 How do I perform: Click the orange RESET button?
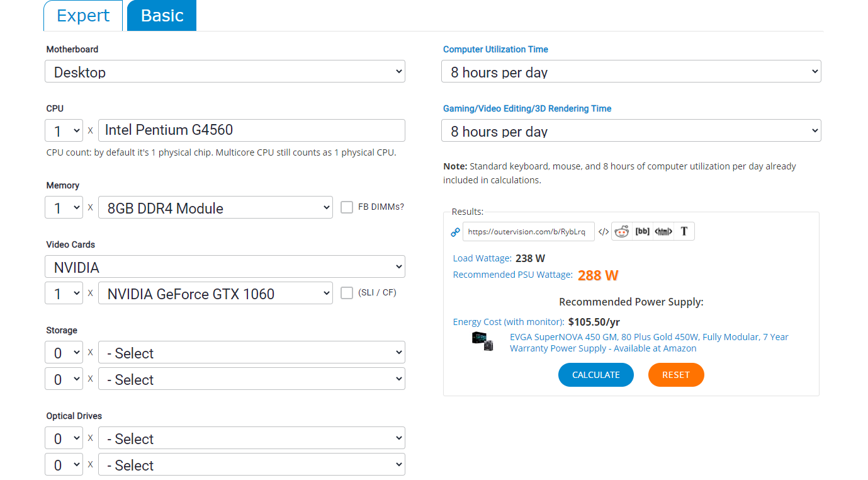pos(676,375)
